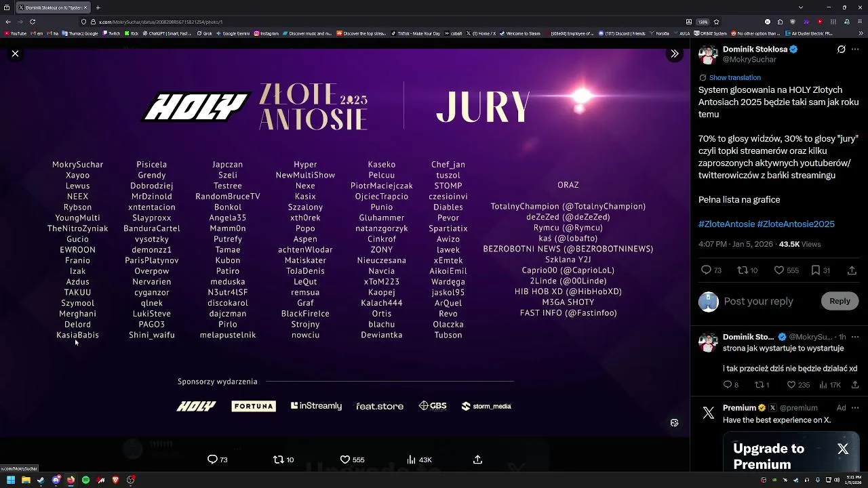Share icon on the comment row
This screenshot has height=488, width=868.
click(x=855, y=385)
